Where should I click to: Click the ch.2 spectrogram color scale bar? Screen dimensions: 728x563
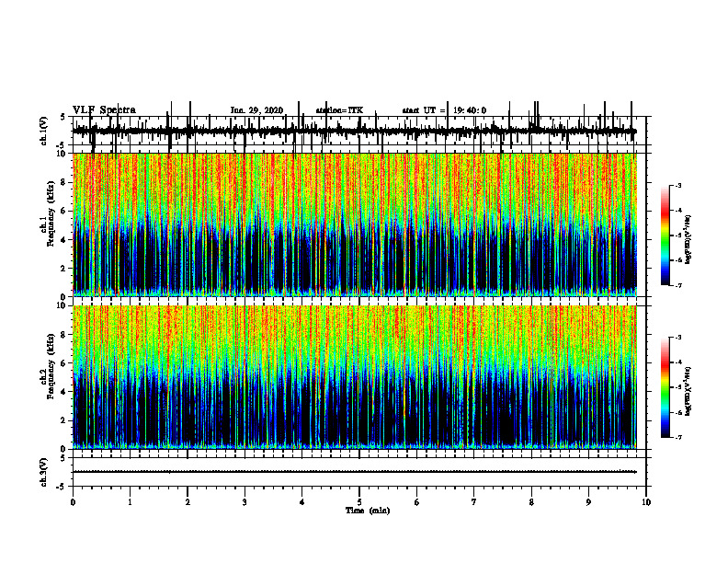click(665, 387)
